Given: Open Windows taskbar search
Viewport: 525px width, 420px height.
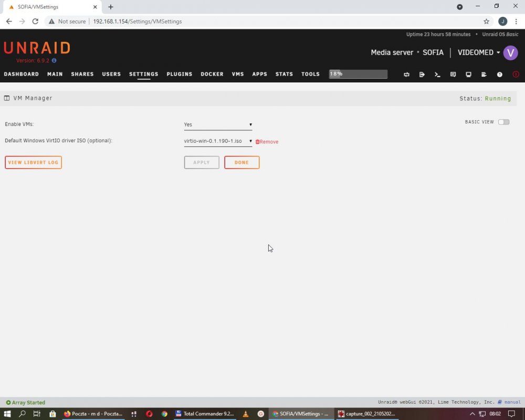Looking at the screenshot, I should [22, 414].
